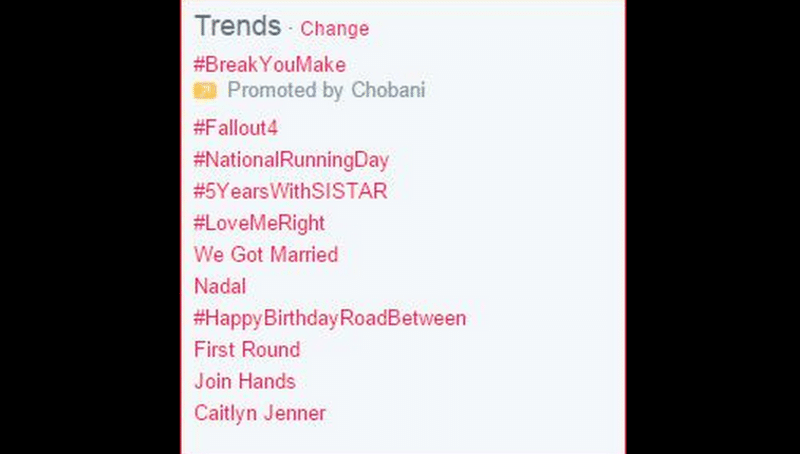This screenshot has width=800, height=454.
Task: Click the dot separator after the Trends heading
Action: click(x=291, y=29)
